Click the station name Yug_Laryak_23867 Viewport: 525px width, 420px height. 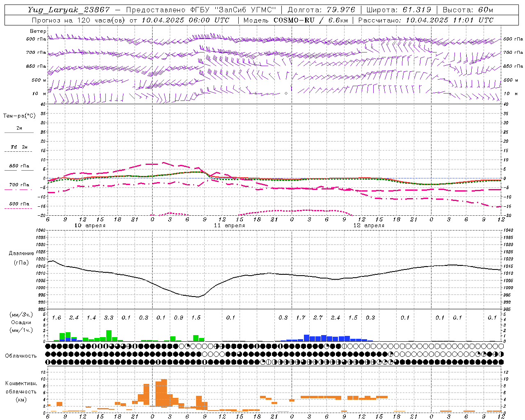pyautogui.click(x=69, y=10)
